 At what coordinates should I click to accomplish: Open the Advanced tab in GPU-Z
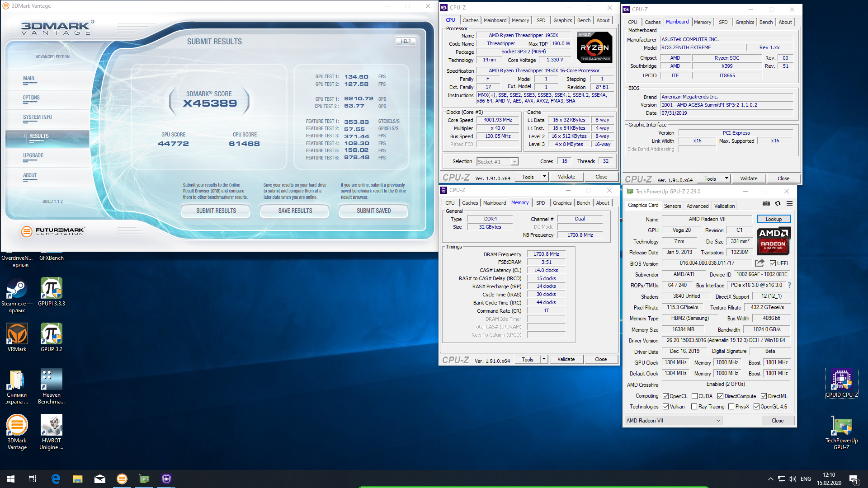tap(698, 206)
